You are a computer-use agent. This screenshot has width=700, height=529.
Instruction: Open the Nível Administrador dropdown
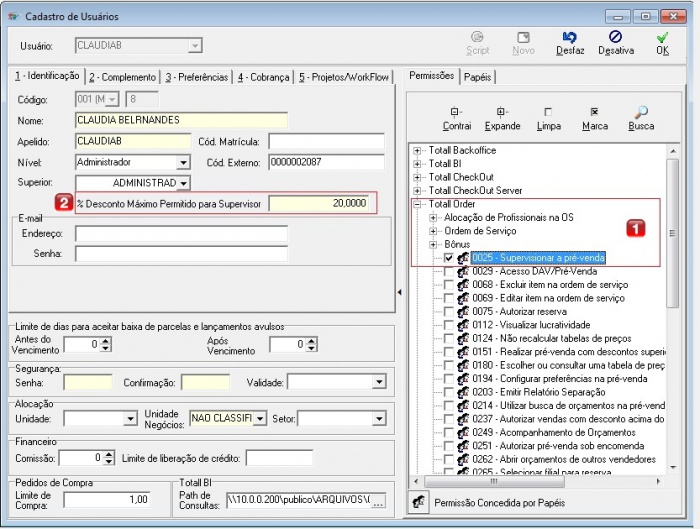(x=183, y=162)
